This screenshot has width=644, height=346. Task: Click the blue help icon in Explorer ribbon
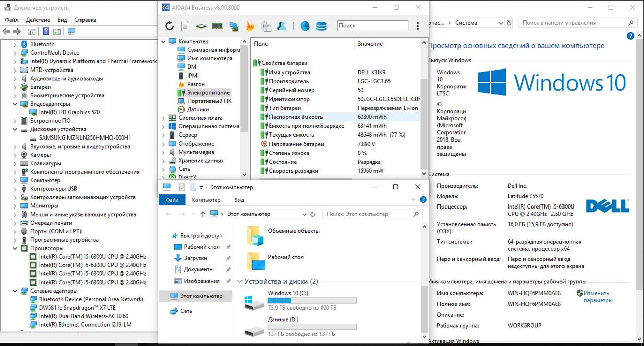click(423, 200)
